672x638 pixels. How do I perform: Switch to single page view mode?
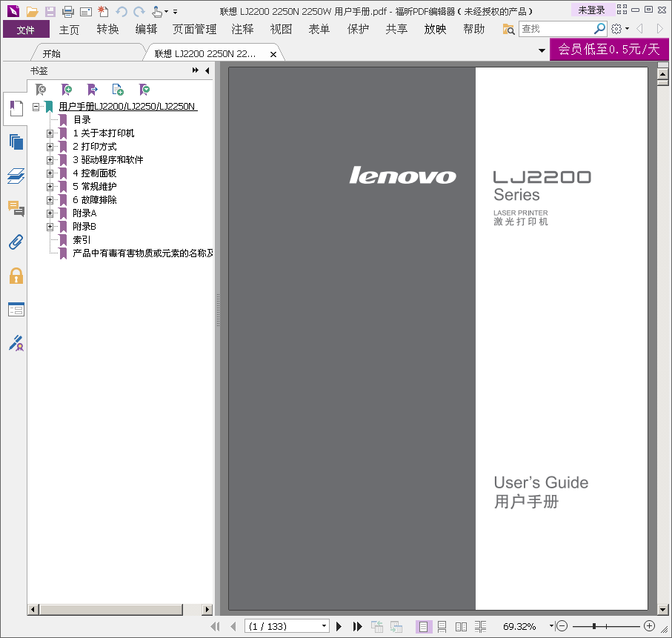(x=424, y=627)
